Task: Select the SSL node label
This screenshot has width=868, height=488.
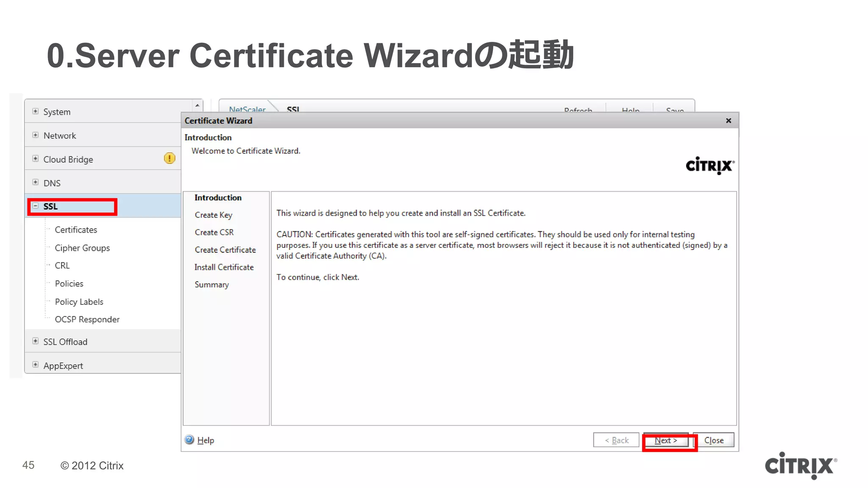Action: tap(50, 206)
